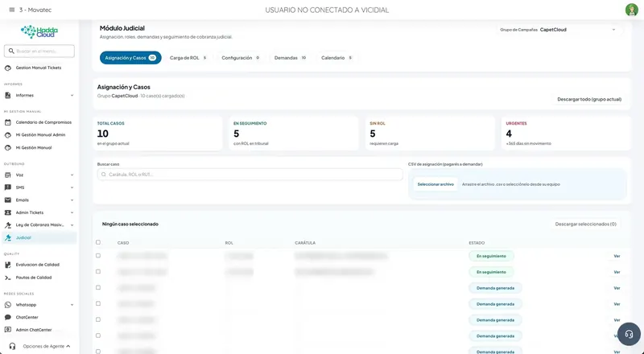Switch to the Demandas tab

click(x=290, y=58)
